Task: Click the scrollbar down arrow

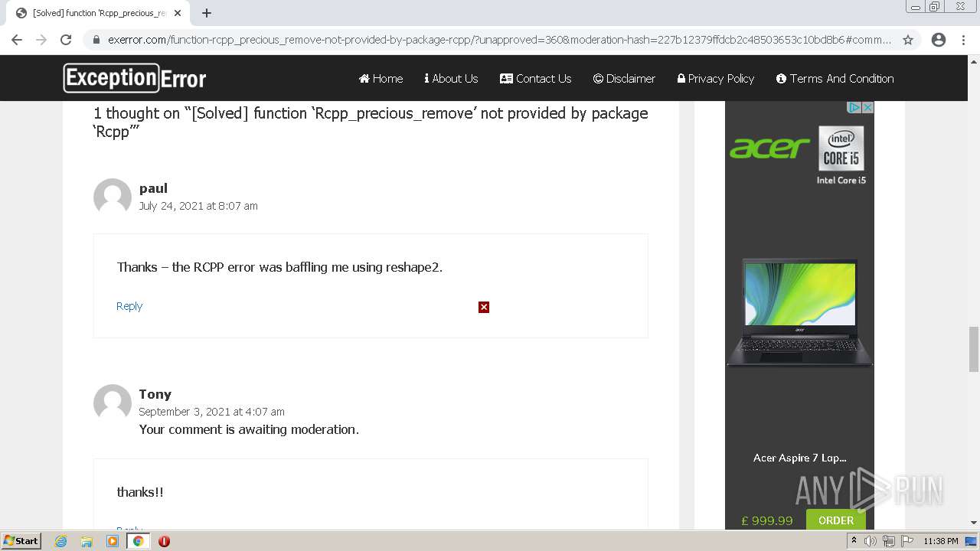Action: click(974, 523)
